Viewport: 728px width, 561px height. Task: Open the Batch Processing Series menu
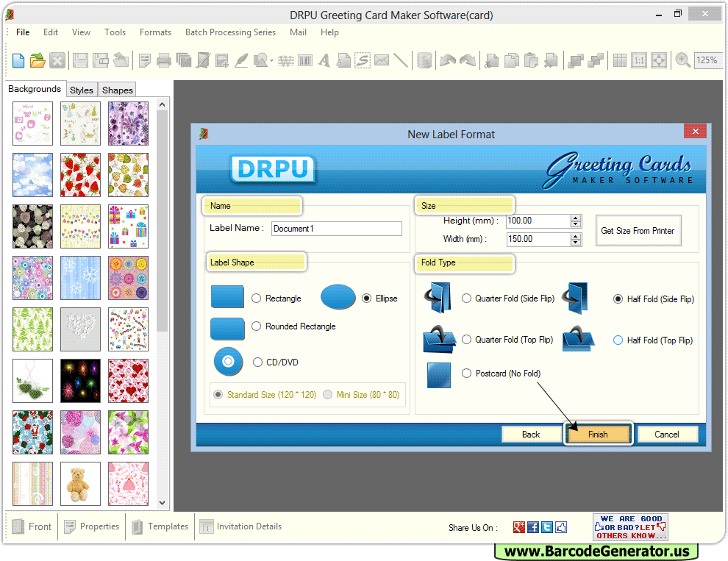[x=230, y=32]
